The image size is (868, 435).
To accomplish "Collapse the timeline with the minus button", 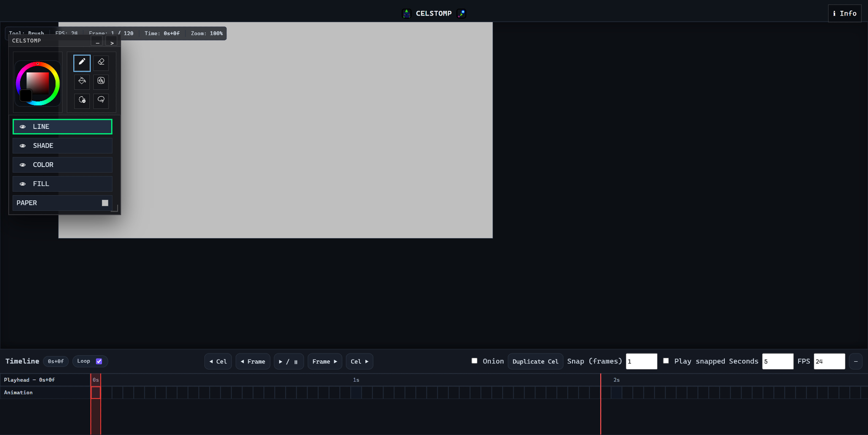I will [x=855, y=361].
